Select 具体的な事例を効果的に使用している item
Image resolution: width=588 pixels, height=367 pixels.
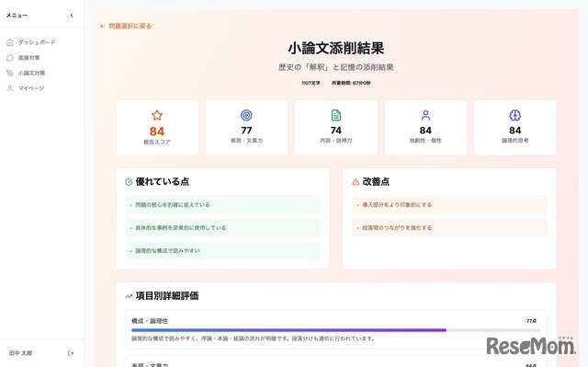tap(222, 228)
